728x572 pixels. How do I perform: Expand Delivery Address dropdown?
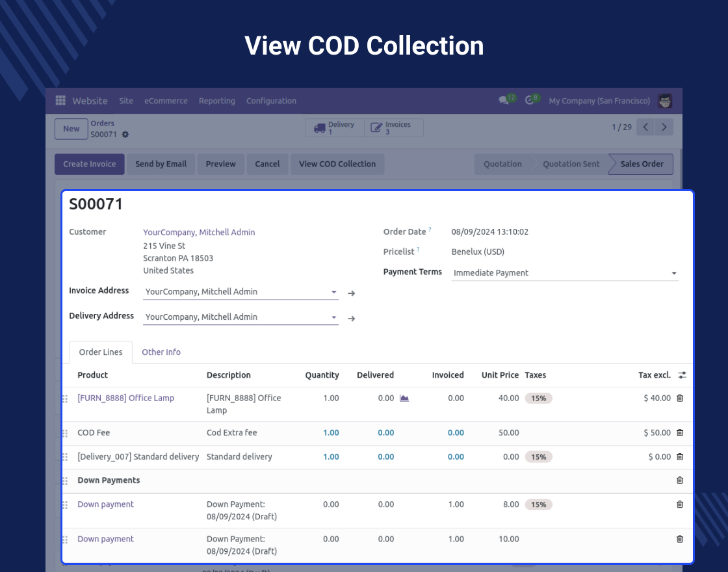click(334, 317)
